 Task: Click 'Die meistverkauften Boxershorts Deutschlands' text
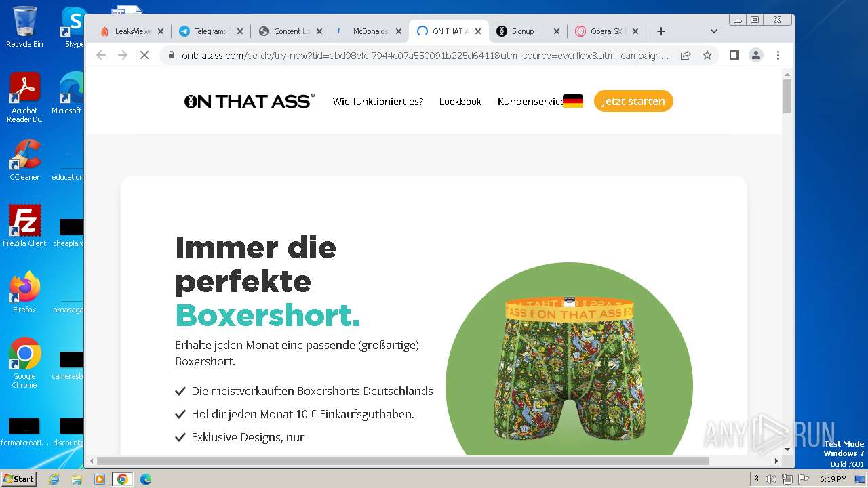(313, 391)
